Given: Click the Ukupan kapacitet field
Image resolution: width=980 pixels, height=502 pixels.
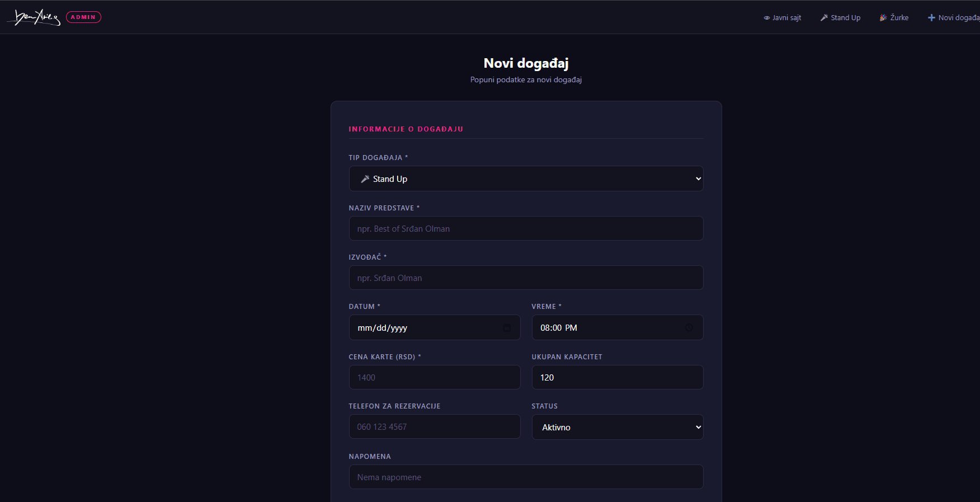Looking at the screenshot, I should pyautogui.click(x=618, y=377).
